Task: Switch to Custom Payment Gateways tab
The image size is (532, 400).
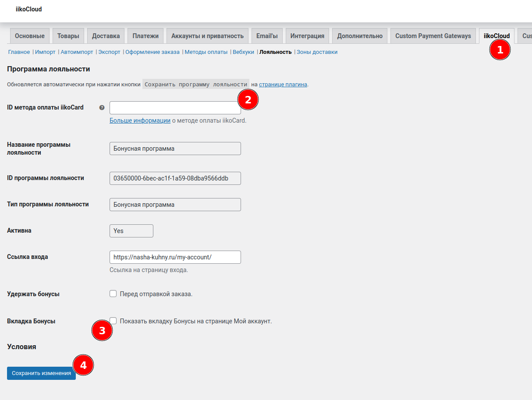Action: coord(433,36)
